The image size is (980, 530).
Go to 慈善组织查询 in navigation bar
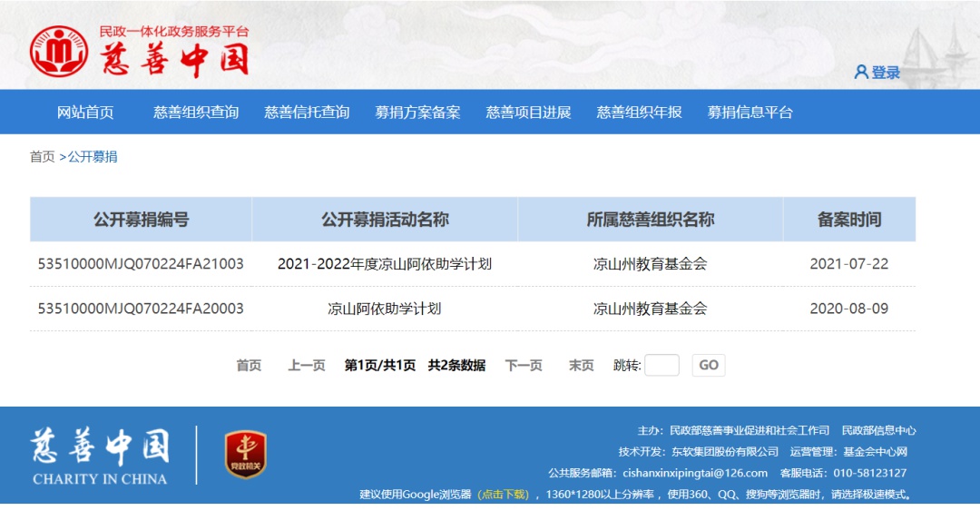click(196, 113)
